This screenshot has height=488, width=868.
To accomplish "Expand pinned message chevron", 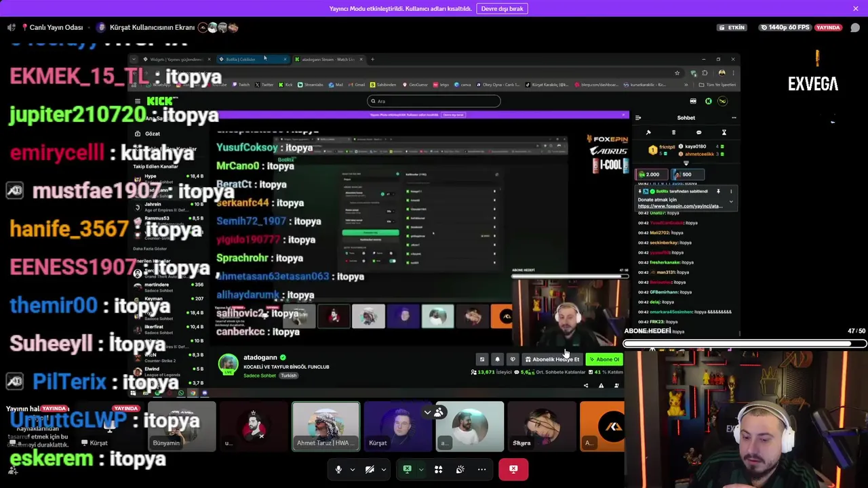I will click(731, 201).
